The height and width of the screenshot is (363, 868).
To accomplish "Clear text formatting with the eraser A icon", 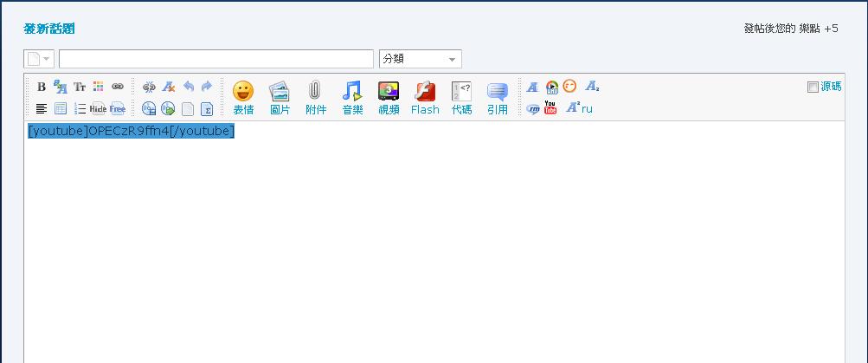I will click(x=168, y=87).
